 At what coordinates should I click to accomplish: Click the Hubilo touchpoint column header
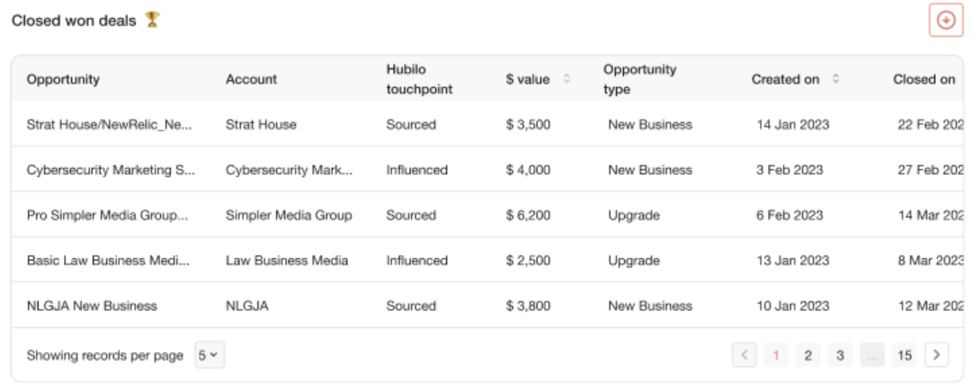point(419,79)
